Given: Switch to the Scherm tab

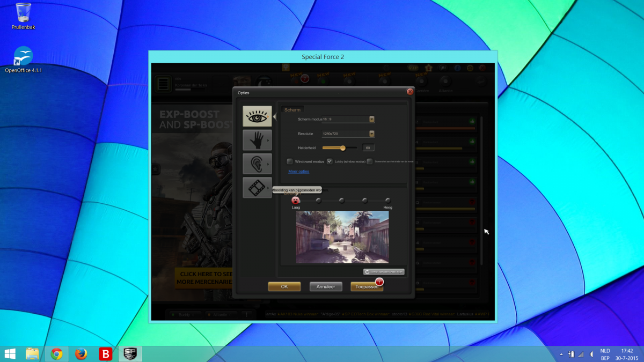Looking at the screenshot, I should 292,109.
